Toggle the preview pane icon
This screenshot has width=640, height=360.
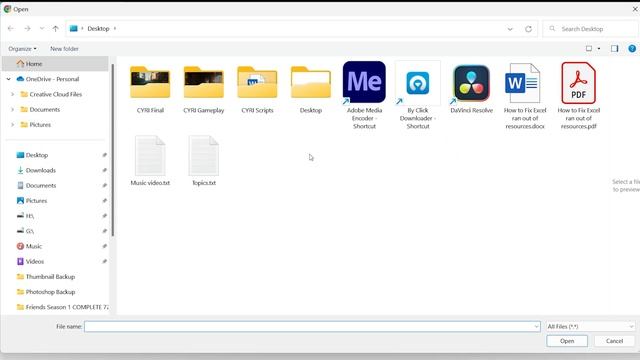point(614,49)
